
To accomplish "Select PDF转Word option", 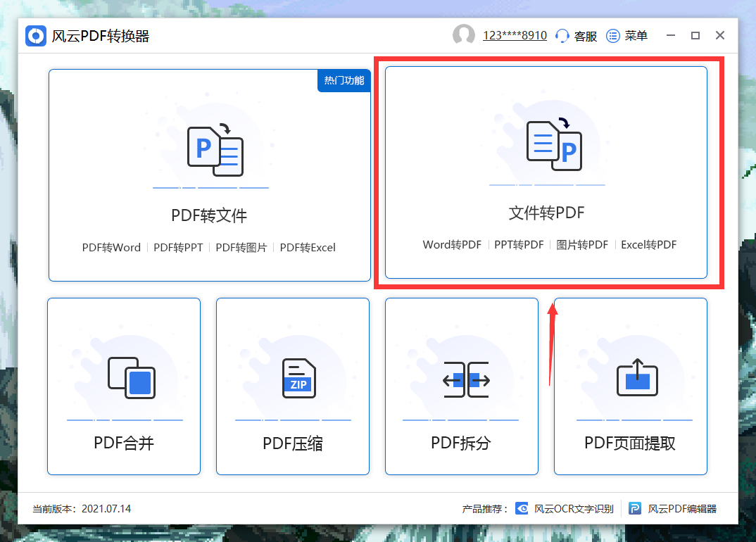I will (111, 247).
